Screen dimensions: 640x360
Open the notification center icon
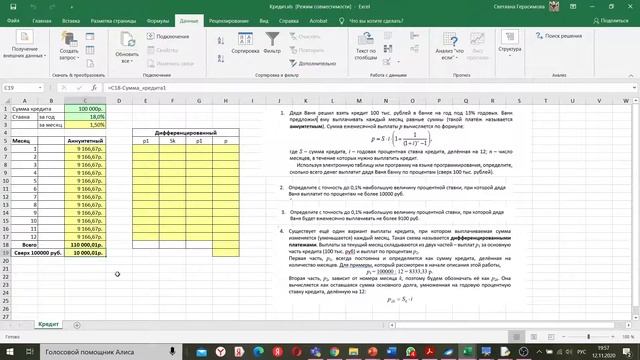[x=627, y=351]
